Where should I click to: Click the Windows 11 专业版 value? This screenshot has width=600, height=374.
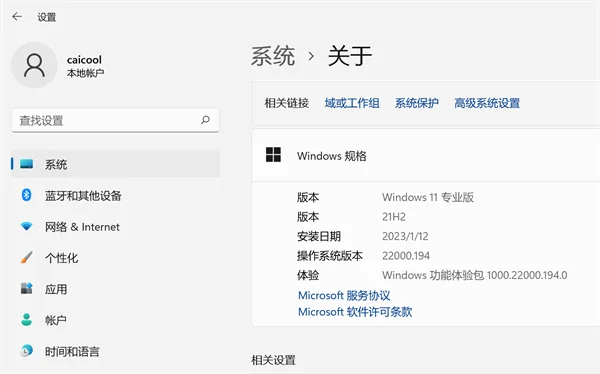[428, 197]
